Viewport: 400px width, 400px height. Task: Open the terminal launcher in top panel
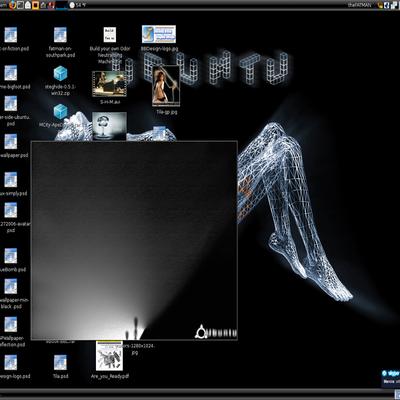20,5
